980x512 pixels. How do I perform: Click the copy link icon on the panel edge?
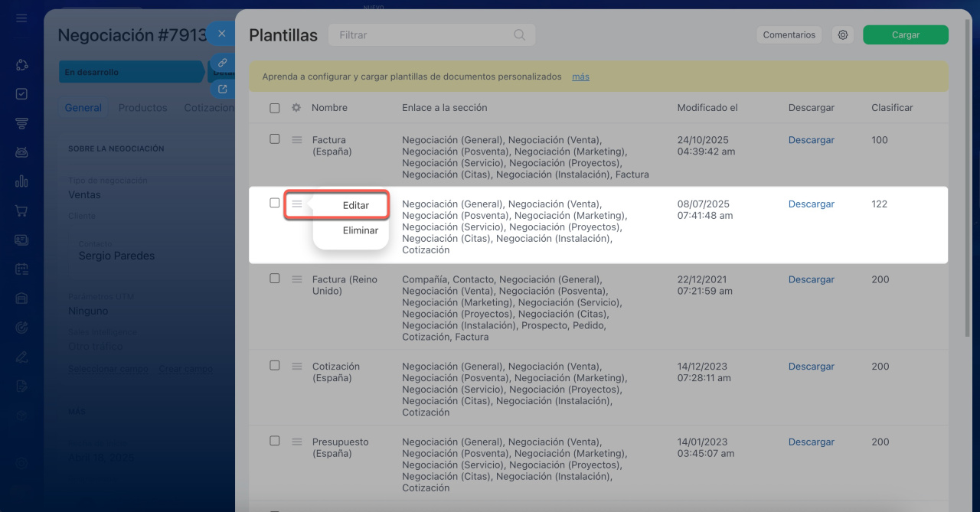tap(222, 63)
